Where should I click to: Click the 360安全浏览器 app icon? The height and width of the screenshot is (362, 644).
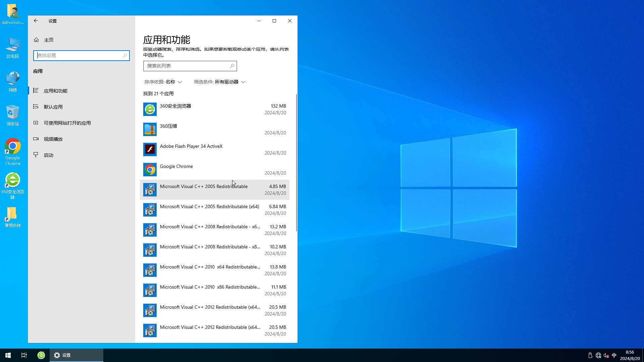(x=150, y=109)
